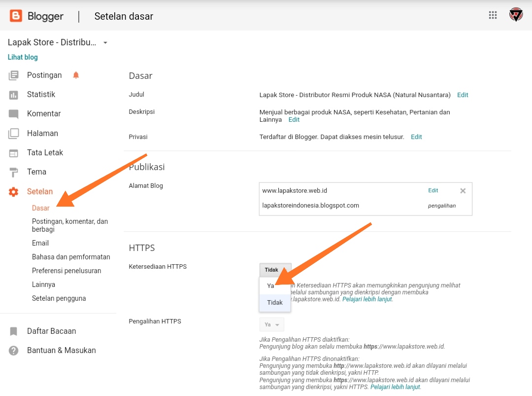This screenshot has width=532, height=396.
Task: Choose Tidak in the HTTPS dropdown list
Action: pyautogui.click(x=275, y=303)
